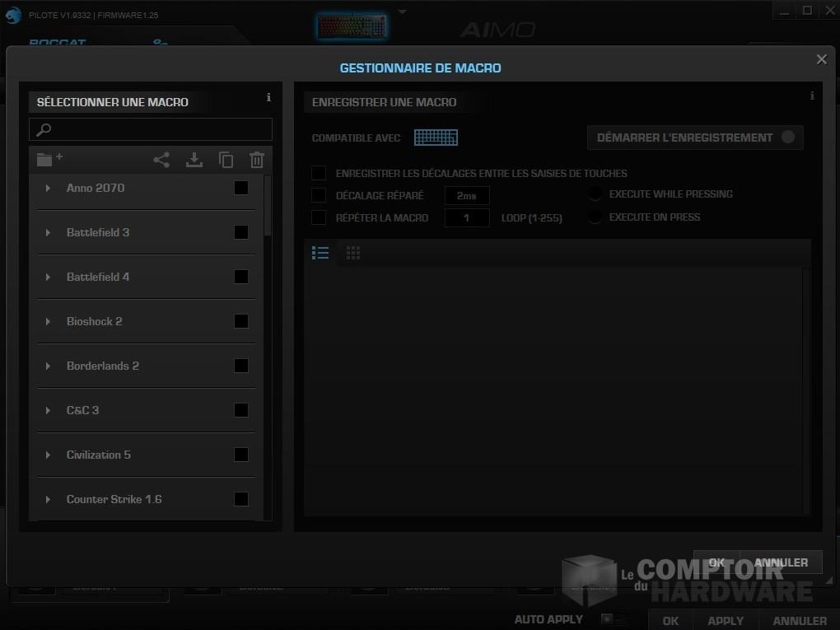Click the macro search field
Screen dimensions: 840x630
click(151, 128)
